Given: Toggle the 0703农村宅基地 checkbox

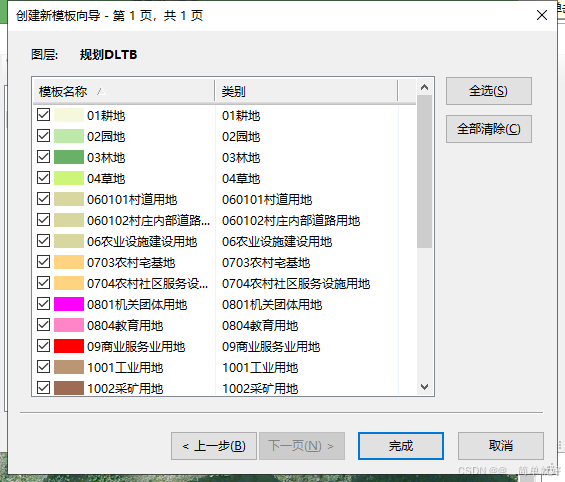Looking at the screenshot, I should [44, 262].
